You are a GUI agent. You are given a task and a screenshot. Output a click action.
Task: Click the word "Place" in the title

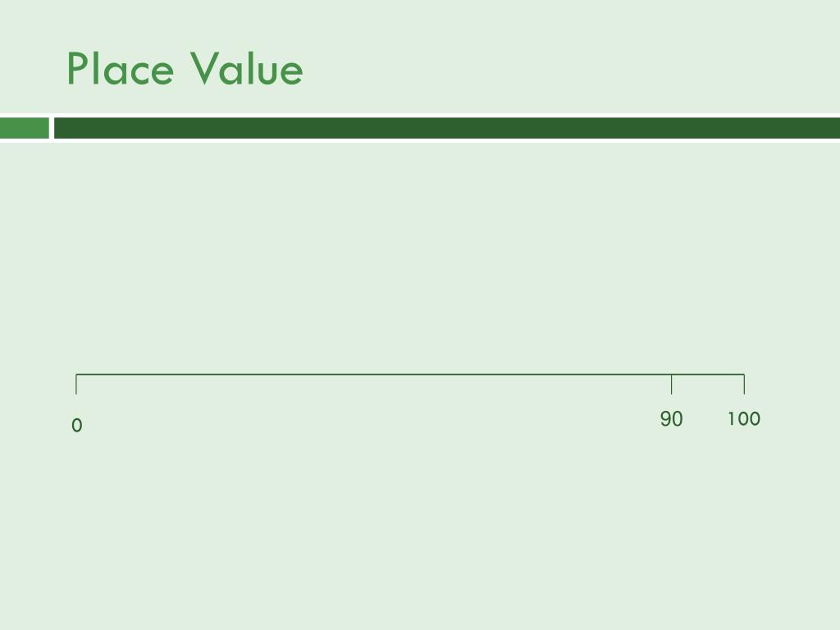click(120, 68)
